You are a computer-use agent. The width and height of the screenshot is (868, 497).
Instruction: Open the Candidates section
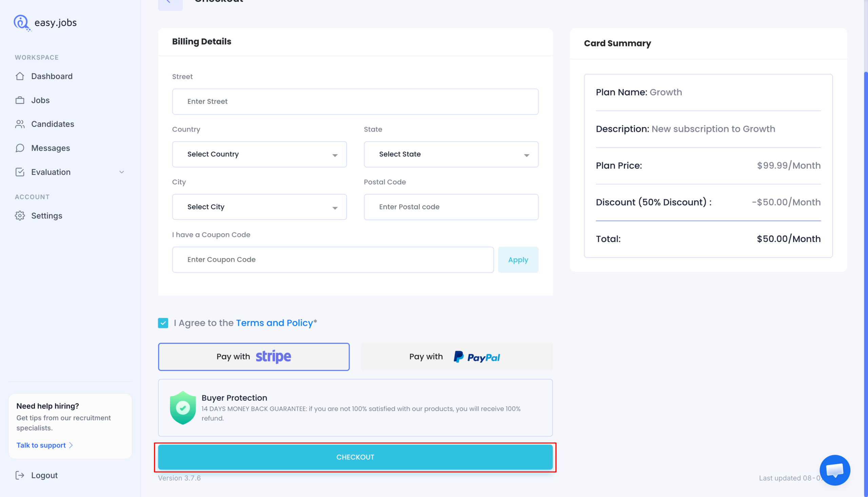coord(53,124)
